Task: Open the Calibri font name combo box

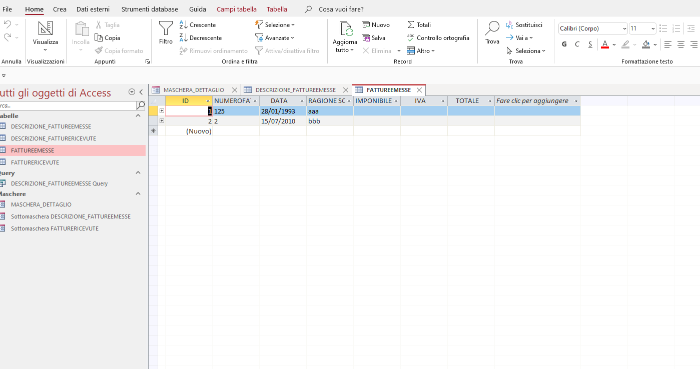Action: tap(592, 29)
